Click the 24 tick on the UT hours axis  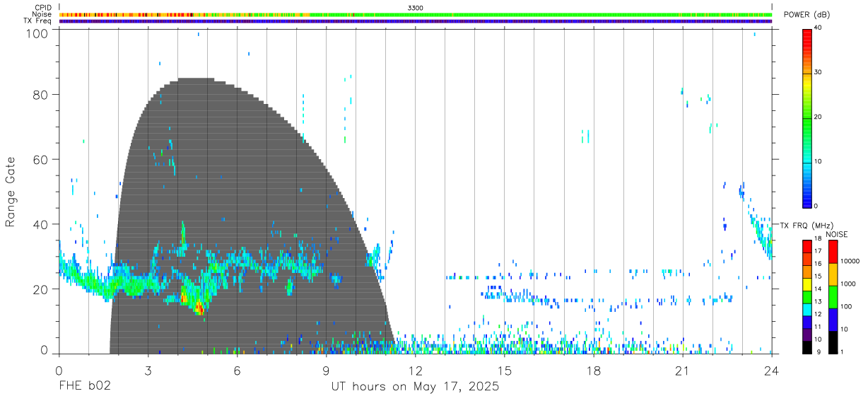click(x=771, y=370)
